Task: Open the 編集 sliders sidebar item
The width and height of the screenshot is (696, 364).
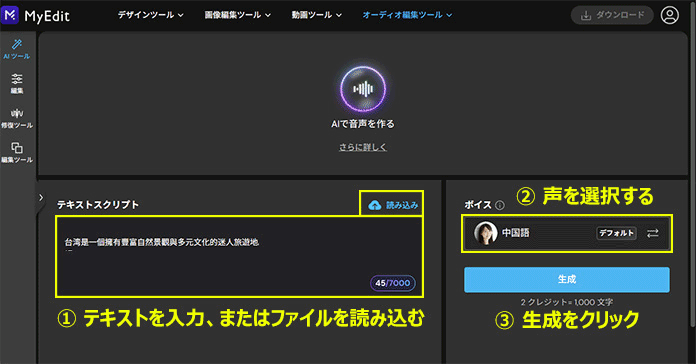Action: tap(17, 83)
